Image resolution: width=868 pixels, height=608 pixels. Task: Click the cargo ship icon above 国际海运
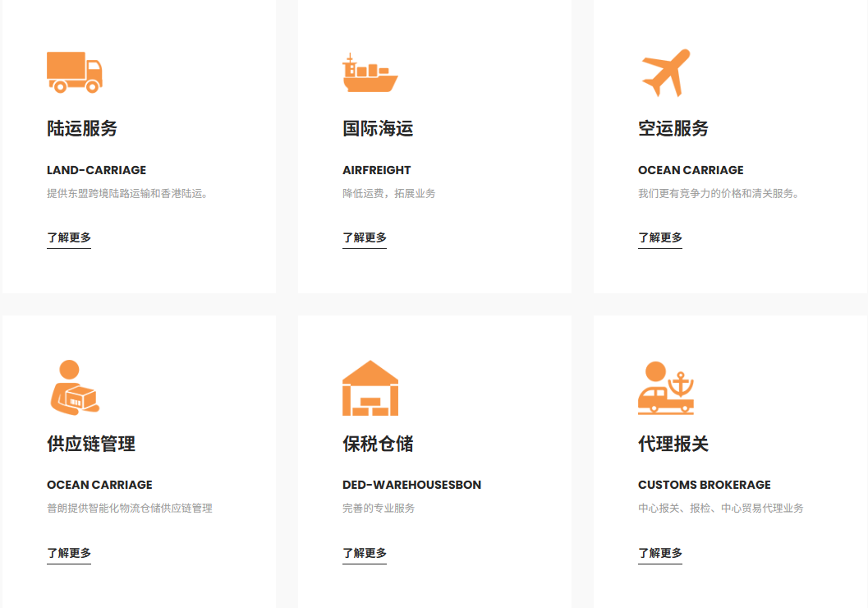point(370,72)
